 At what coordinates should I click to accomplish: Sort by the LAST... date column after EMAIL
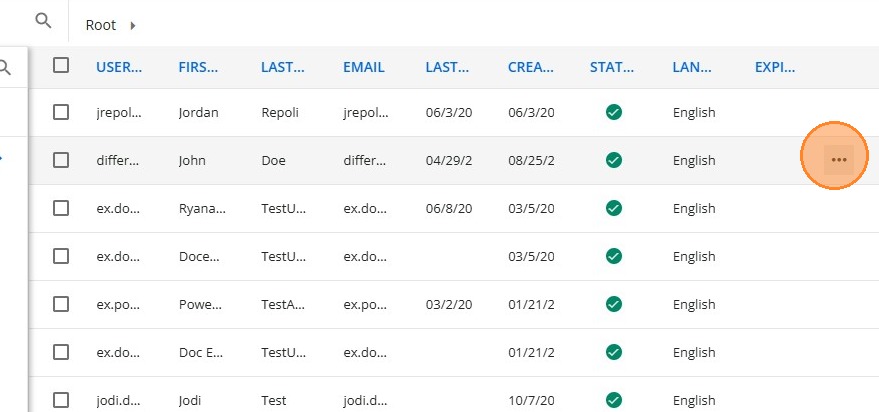[x=447, y=67]
